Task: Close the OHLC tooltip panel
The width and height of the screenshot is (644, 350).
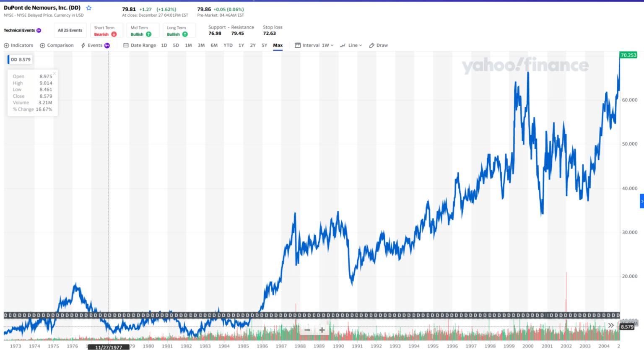Action: pyautogui.click(x=55, y=73)
